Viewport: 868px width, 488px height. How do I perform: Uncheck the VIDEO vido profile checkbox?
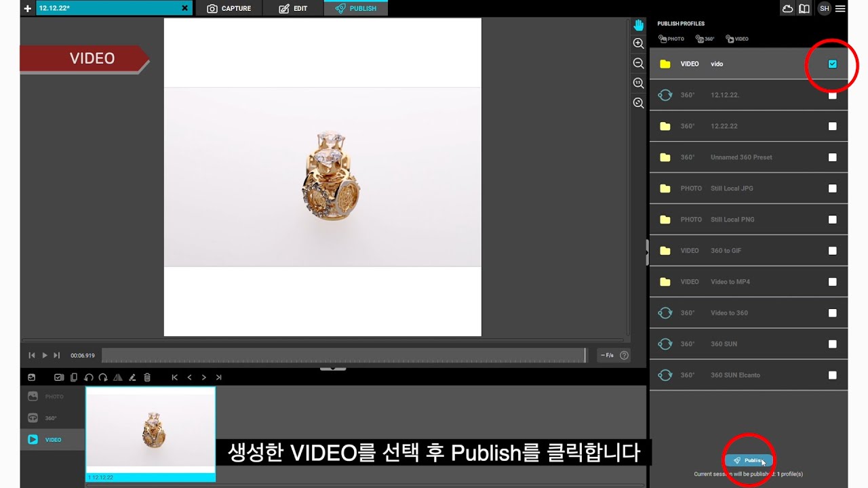[832, 64]
